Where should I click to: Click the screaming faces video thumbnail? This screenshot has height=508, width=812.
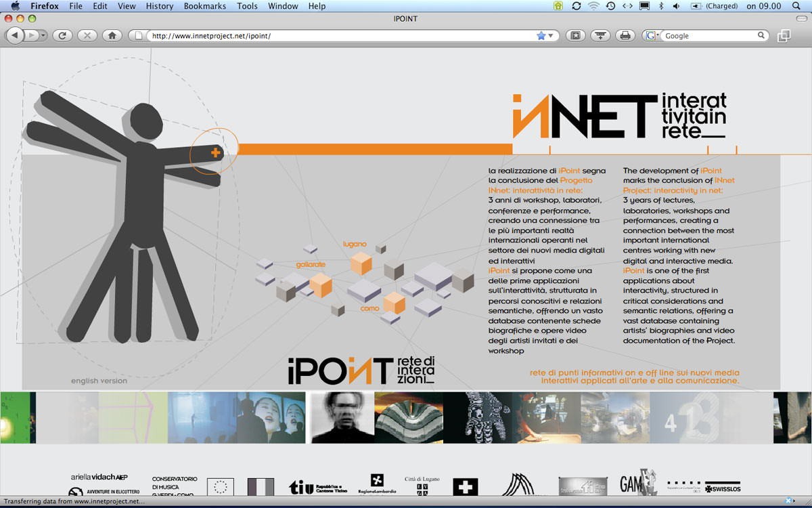coord(271,418)
